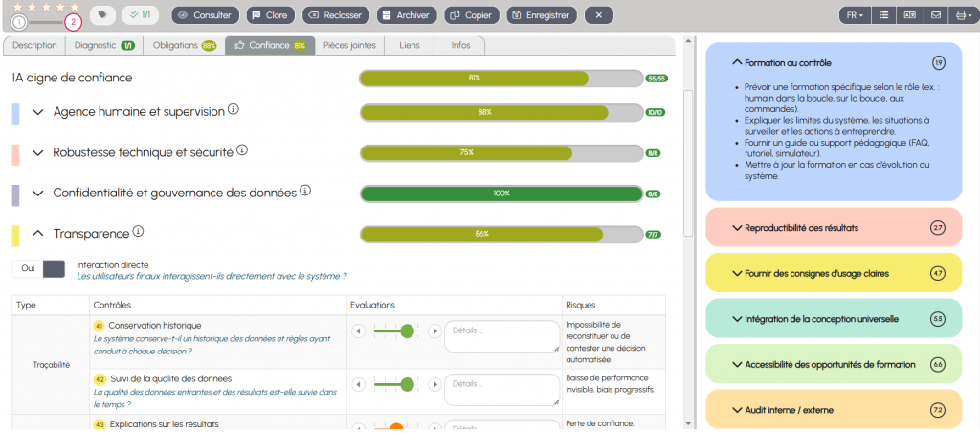
Task: Open the Infos tab
Action: (460, 46)
